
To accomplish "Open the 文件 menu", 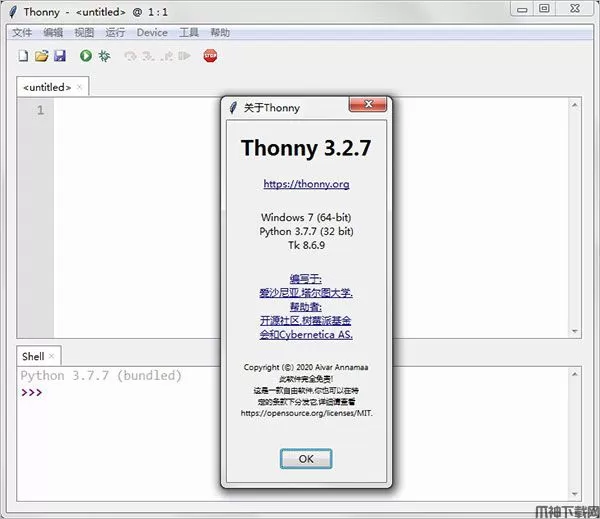I will pyautogui.click(x=22, y=33).
